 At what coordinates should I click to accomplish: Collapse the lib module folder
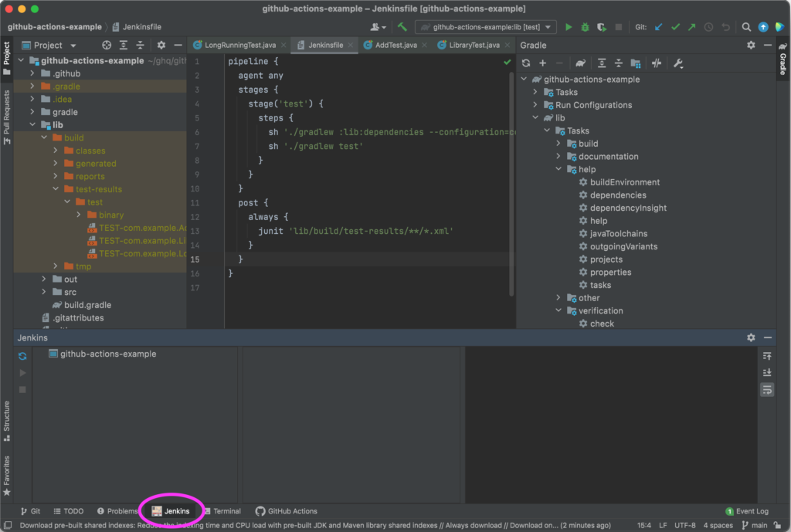pyautogui.click(x=32, y=125)
